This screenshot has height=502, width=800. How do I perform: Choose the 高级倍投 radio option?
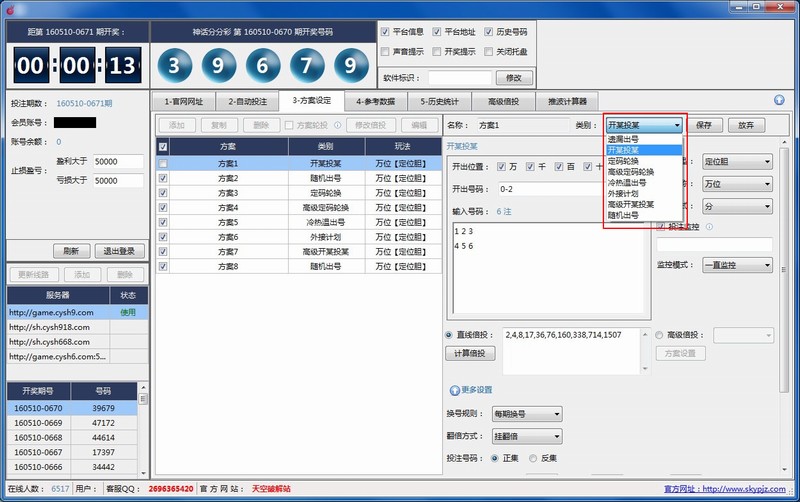[660, 334]
